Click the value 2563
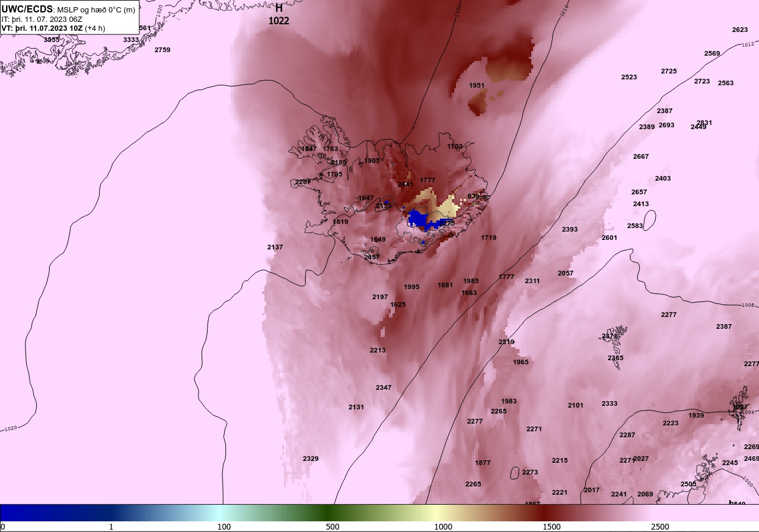Viewport: 759px width, 532px height. (726, 83)
